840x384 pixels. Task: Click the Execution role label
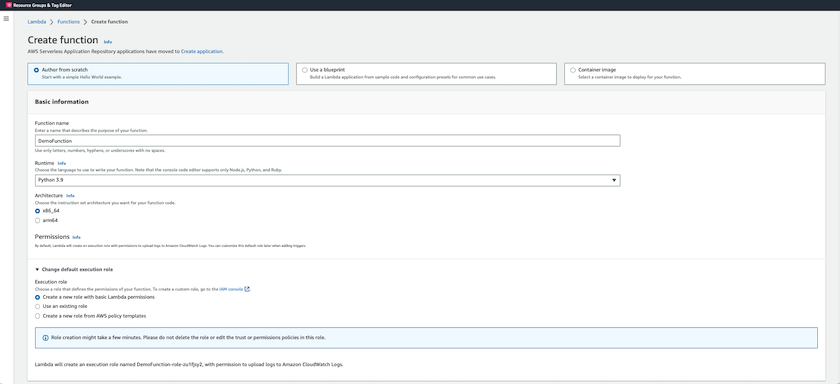[50, 282]
